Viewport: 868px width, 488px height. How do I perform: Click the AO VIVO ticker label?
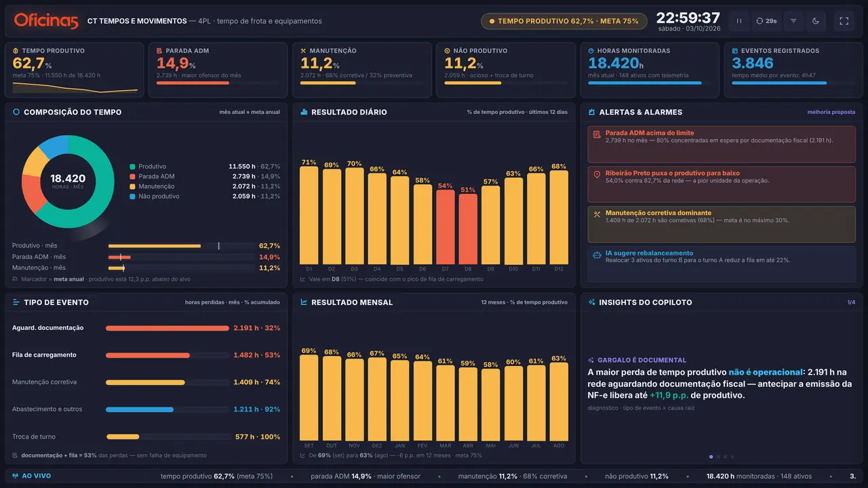click(32, 476)
